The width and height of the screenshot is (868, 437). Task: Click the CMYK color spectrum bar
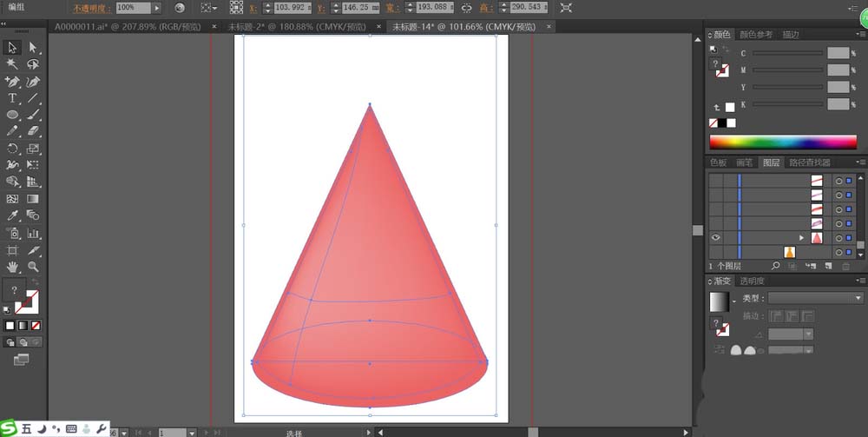click(x=783, y=142)
